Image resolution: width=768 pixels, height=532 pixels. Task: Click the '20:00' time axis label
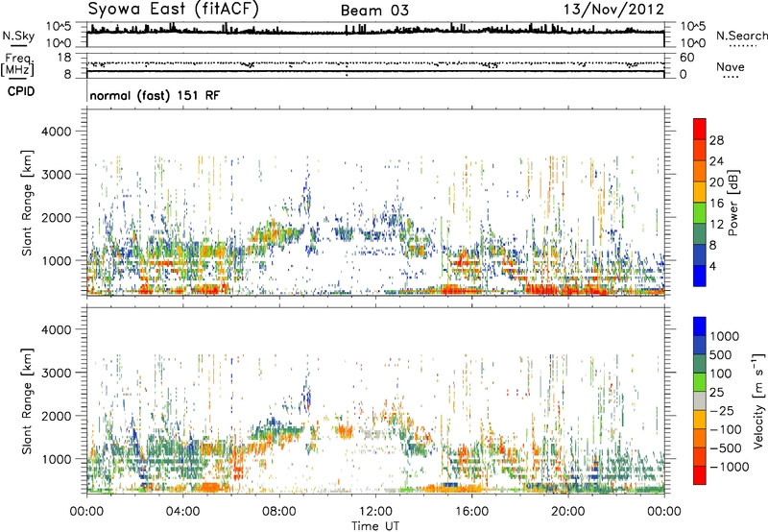click(x=567, y=512)
